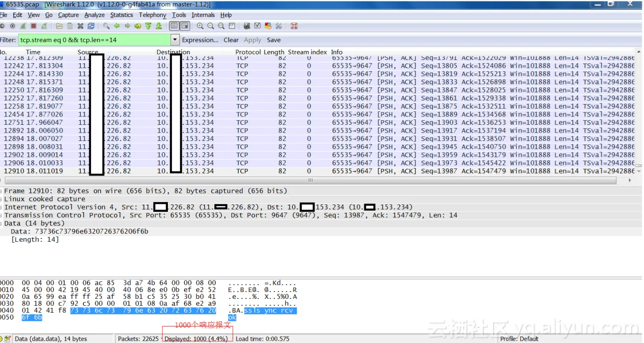Clear the display filter
The image size is (644, 343).
(231, 40)
